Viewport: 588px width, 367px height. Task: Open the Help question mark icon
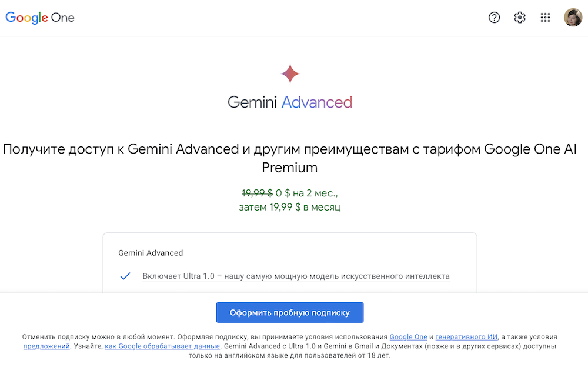(x=495, y=18)
